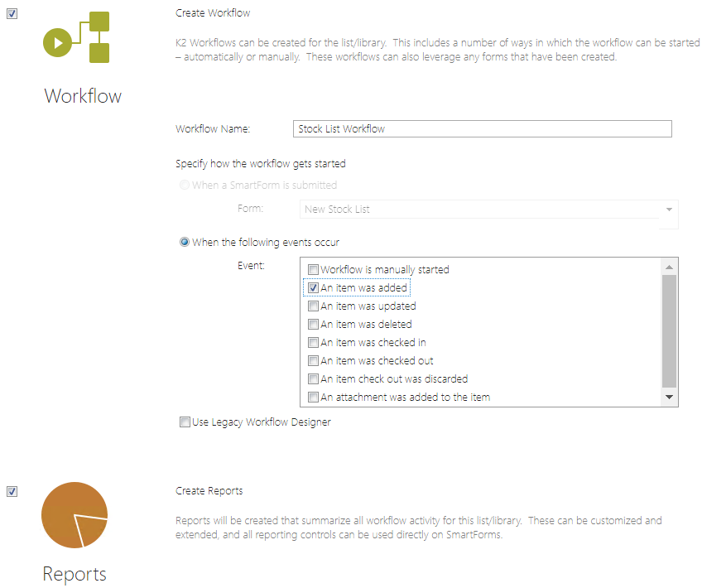The image size is (702, 588).
Task: Check 'An item check out was discarded'
Action: tap(313, 379)
